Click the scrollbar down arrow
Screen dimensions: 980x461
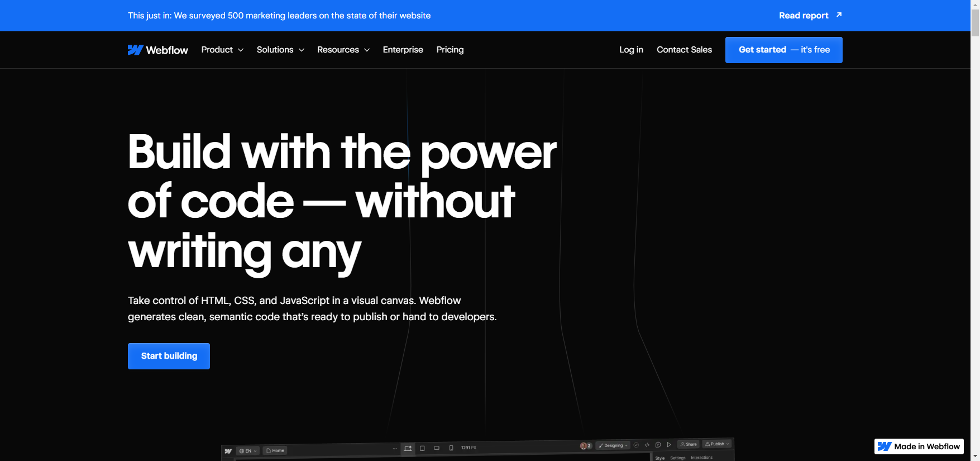(975, 457)
